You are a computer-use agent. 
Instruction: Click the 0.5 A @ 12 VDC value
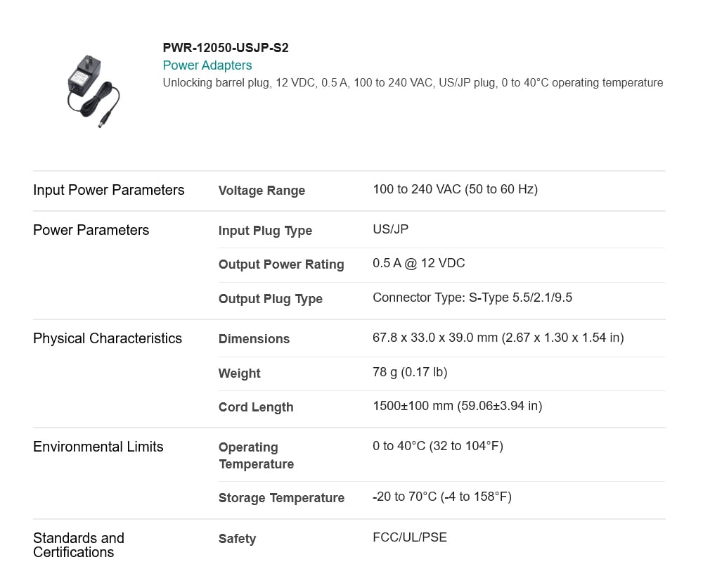[419, 263]
